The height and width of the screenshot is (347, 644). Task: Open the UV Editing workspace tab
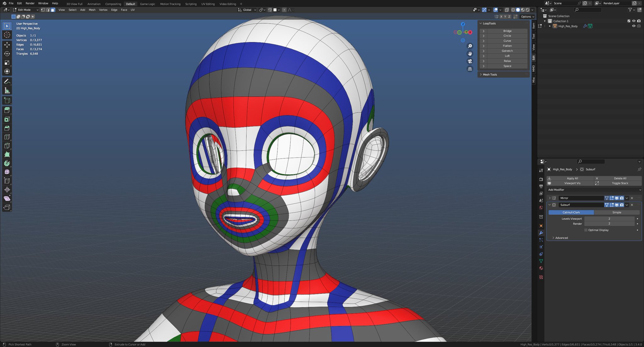208,4
